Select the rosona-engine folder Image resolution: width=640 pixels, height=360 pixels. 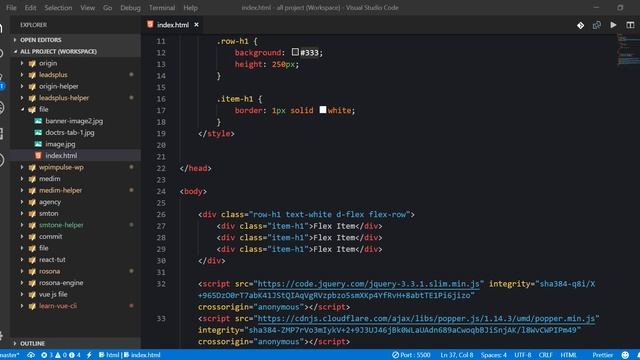coord(61,283)
